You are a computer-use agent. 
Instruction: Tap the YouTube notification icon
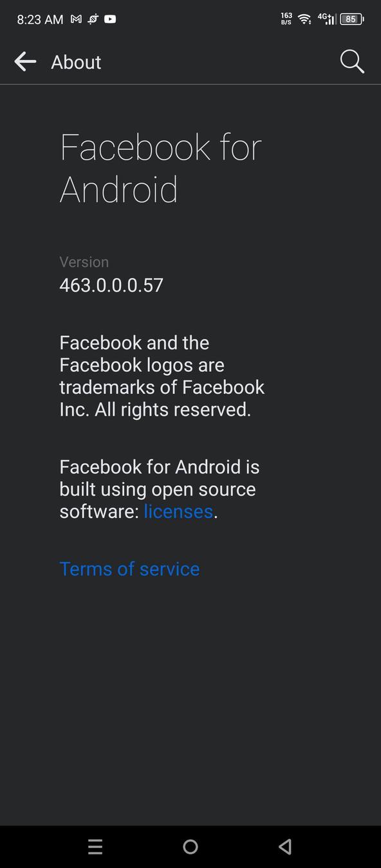110,19
